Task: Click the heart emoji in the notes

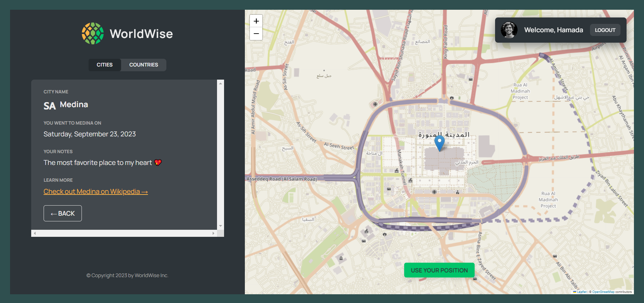Action: 158,163
